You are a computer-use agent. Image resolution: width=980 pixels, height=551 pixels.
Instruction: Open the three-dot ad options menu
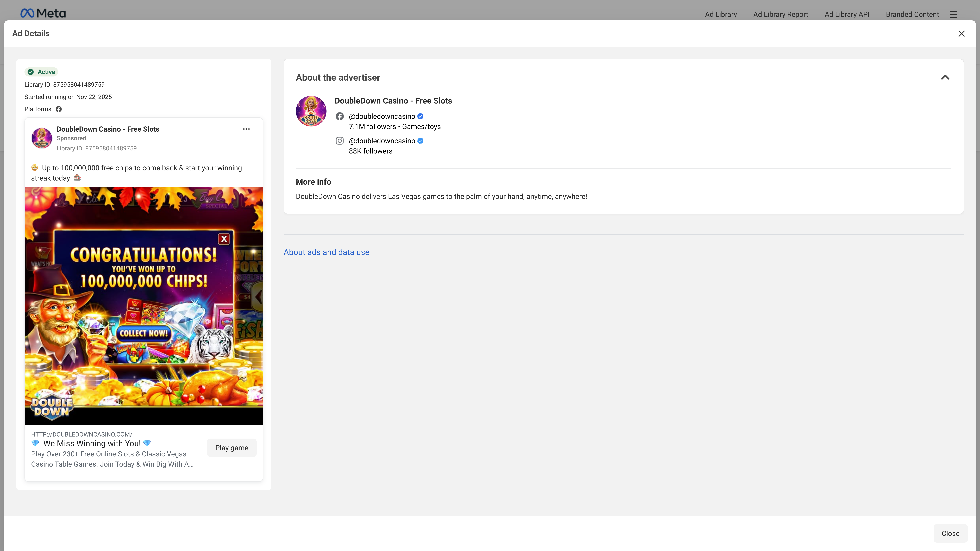[246, 129]
